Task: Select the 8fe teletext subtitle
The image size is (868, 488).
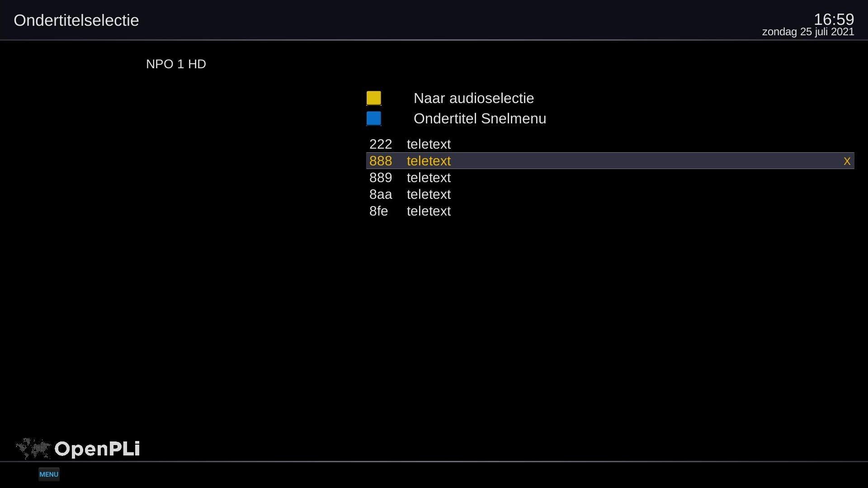Action: [x=428, y=211]
